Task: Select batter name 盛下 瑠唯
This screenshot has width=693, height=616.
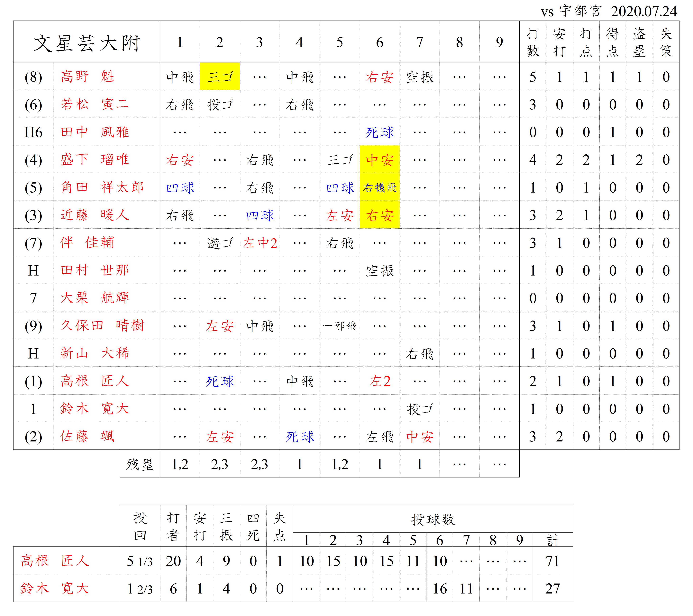Action: (x=95, y=159)
